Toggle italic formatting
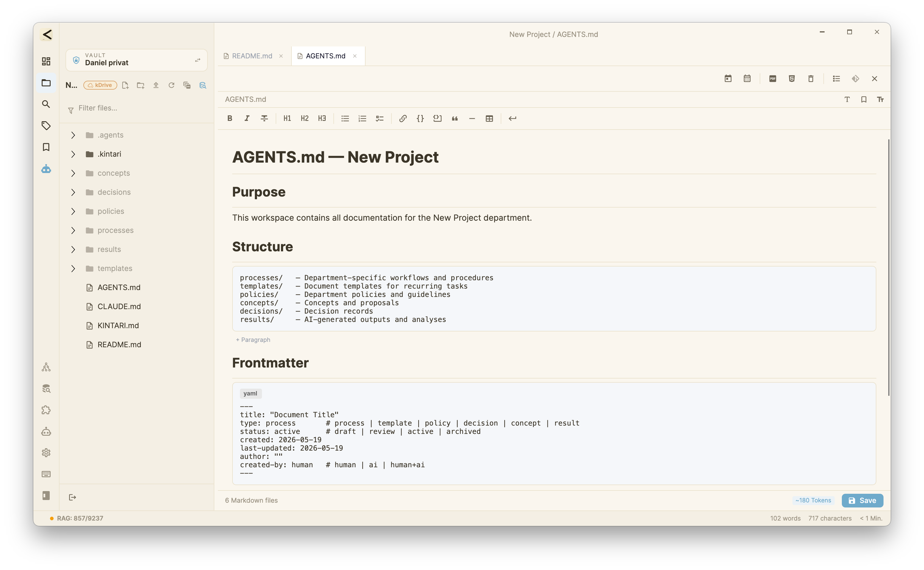The image size is (924, 570). point(247,118)
